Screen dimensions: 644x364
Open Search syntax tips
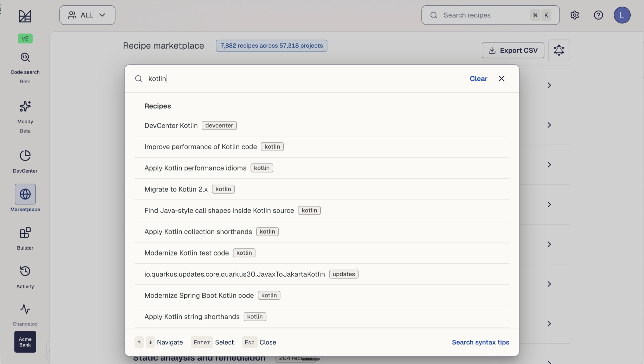click(480, 342)
